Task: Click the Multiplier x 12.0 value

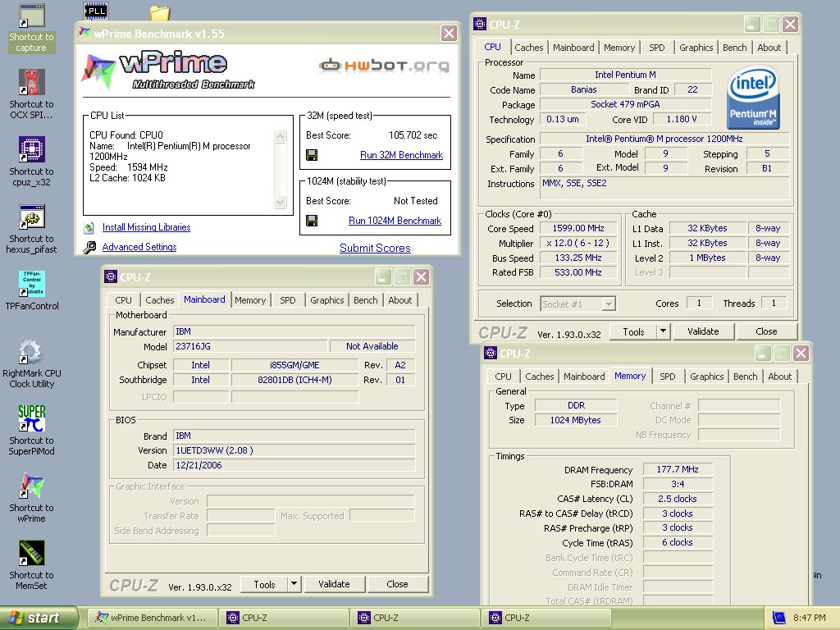Action: click(x=578, y=243)
